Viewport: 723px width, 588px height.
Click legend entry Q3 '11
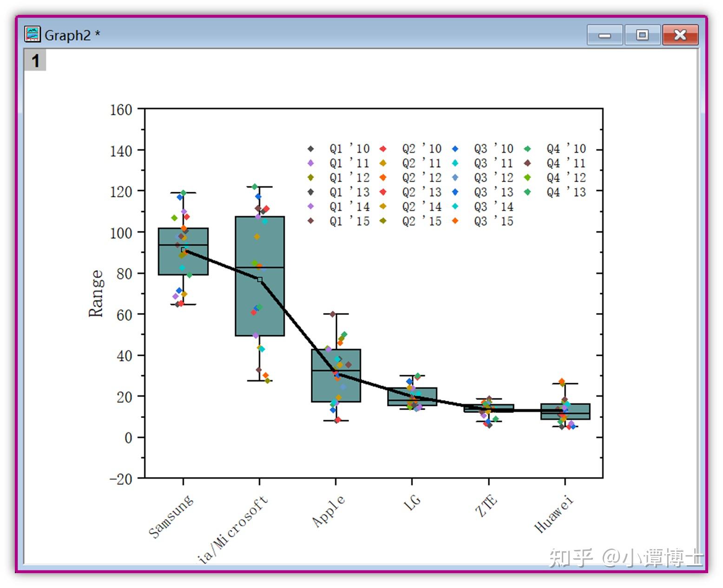[x=483, y=163]
